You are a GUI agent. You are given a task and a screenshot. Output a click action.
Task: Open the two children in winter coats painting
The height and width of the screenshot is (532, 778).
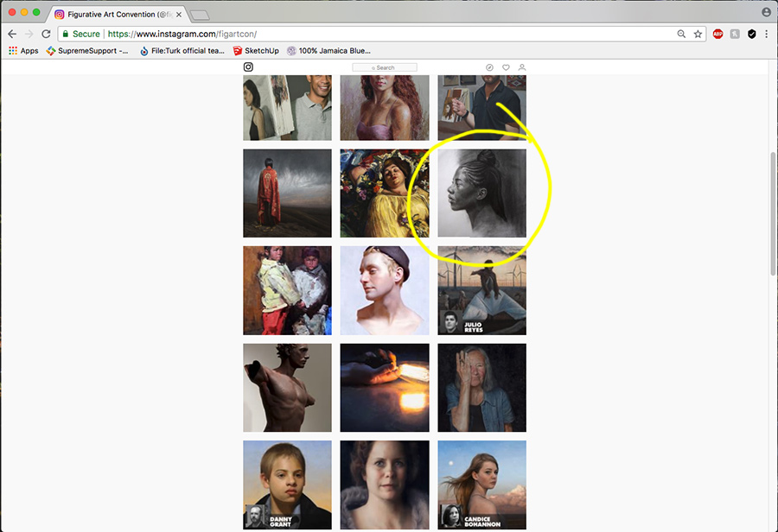pyautogui.click(x=287, y=290)
